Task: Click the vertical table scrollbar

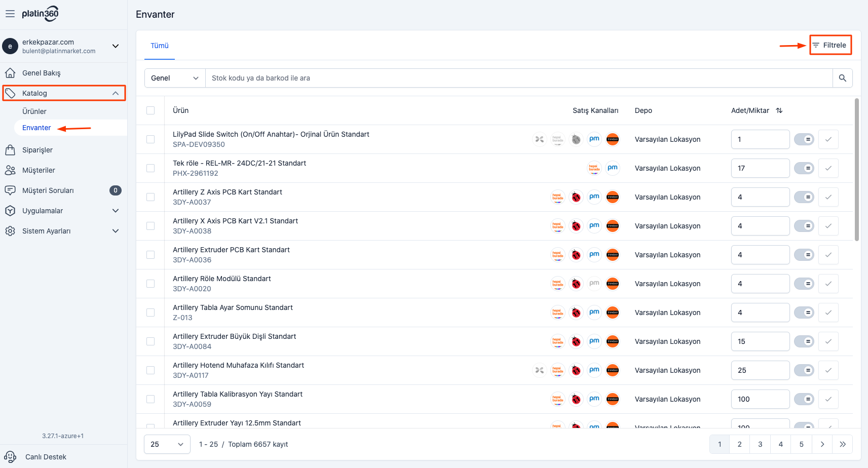Action: tap(857, 170)
